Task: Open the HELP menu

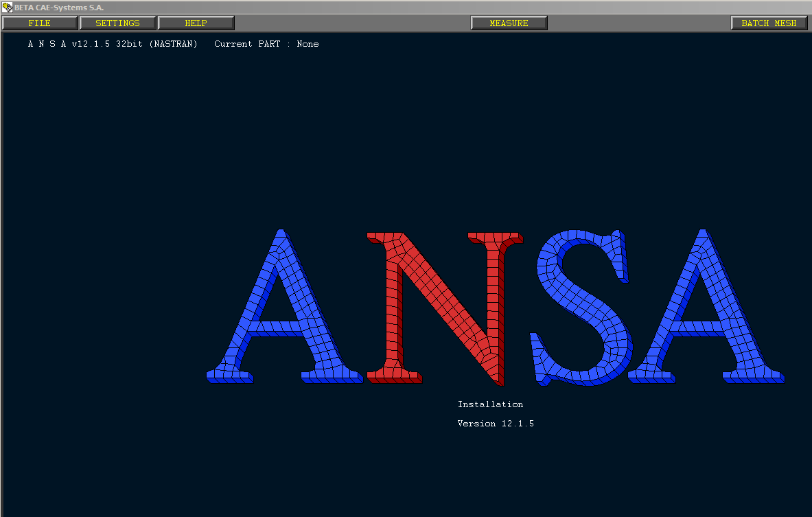Action: click(x=196, y=23)
